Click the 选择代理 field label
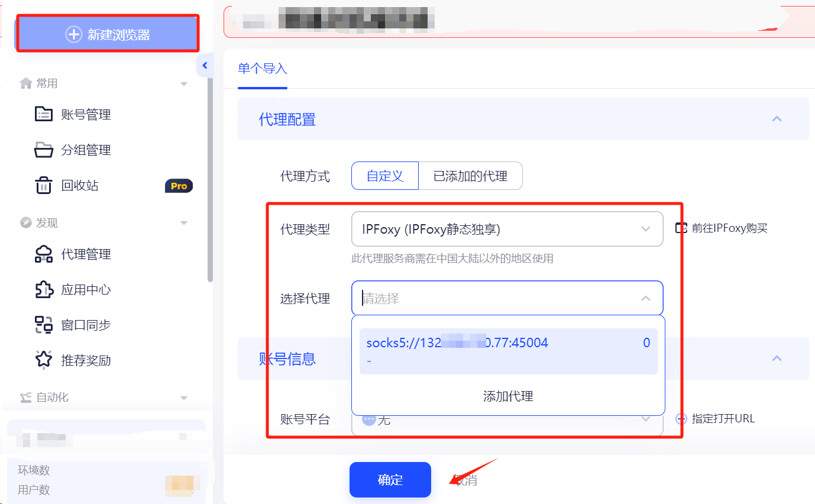The image size is (815, 504). click(x=305, y=299)
